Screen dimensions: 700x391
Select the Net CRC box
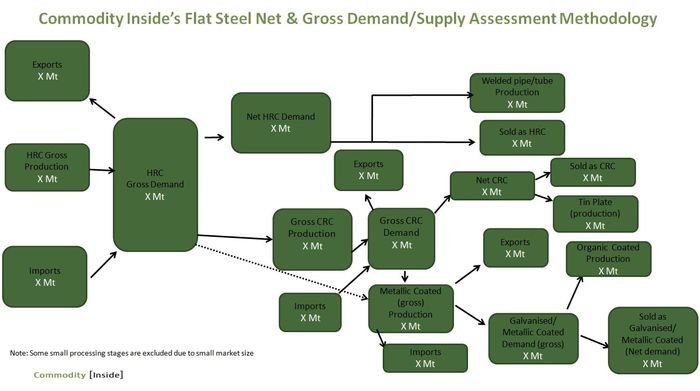pos(492,186)
